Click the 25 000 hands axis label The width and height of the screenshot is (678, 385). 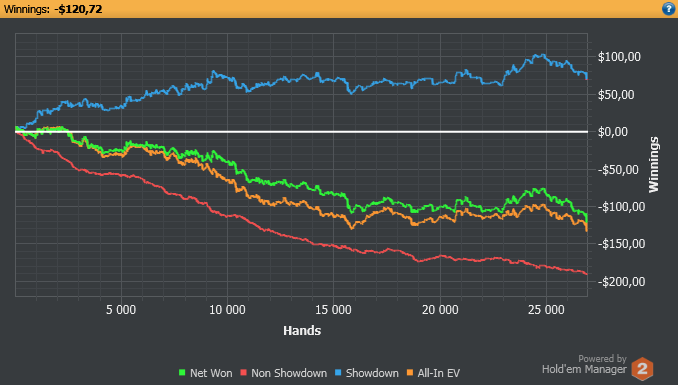[x=546, y=310]
